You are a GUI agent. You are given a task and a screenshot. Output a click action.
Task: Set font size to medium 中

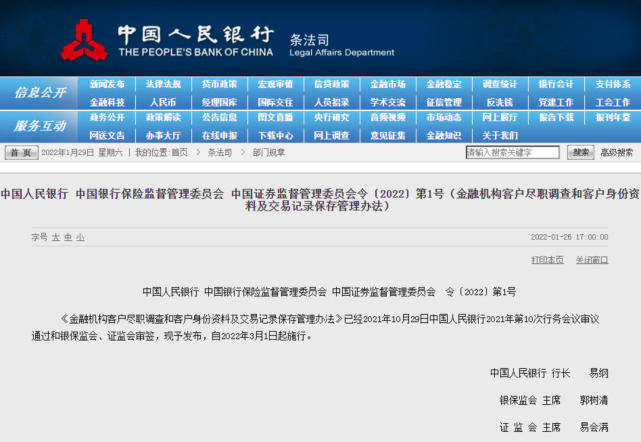point(68,237)
